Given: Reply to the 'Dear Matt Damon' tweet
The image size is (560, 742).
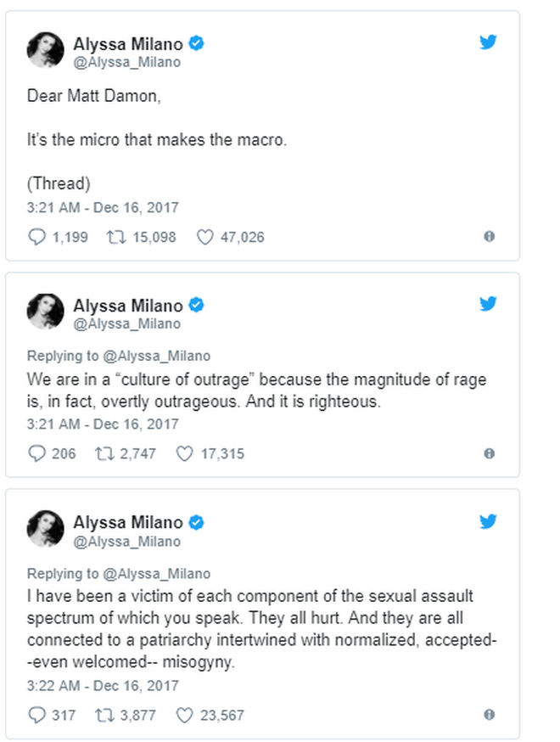Looking at the screenshot, I should (37, 238).
